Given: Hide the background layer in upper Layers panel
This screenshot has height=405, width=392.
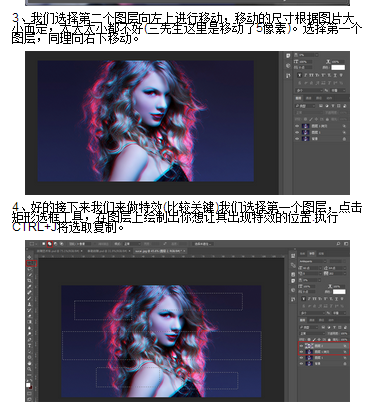Looking at the screenshot, I should (297, 139).
